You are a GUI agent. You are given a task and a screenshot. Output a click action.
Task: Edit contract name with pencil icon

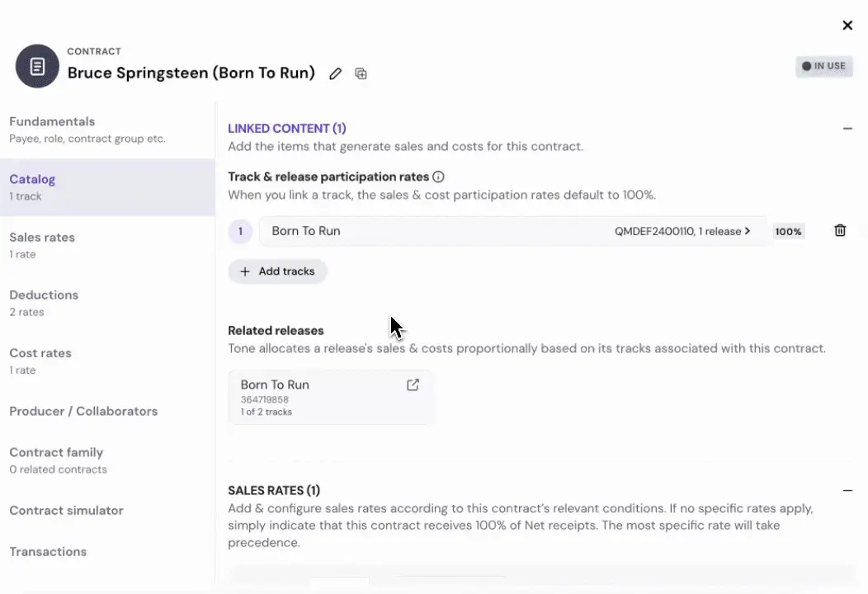pyautogui.click(x=335, y=73)
